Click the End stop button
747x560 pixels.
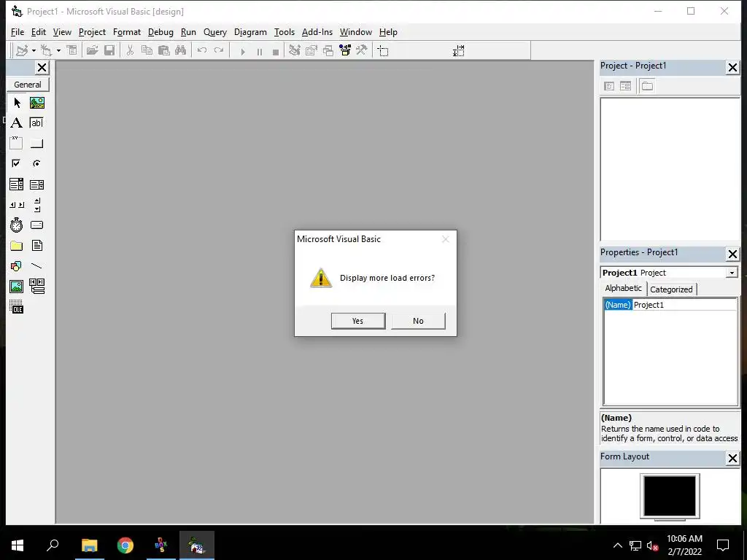click(275, 52)
